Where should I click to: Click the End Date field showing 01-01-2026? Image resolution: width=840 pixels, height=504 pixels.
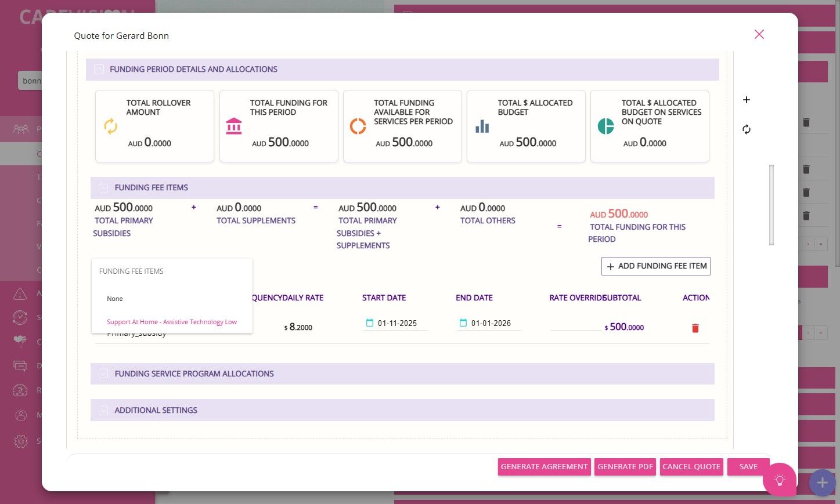click(489, 323)
